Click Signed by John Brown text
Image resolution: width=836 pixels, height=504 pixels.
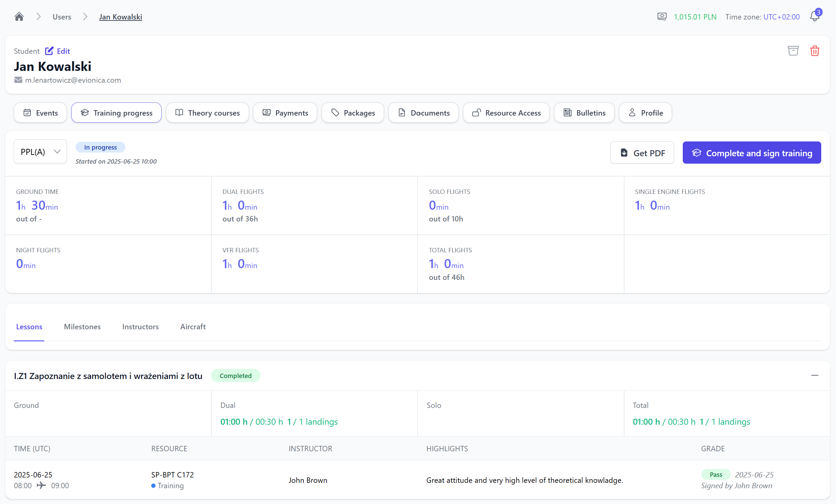click(x=737, y=486)
